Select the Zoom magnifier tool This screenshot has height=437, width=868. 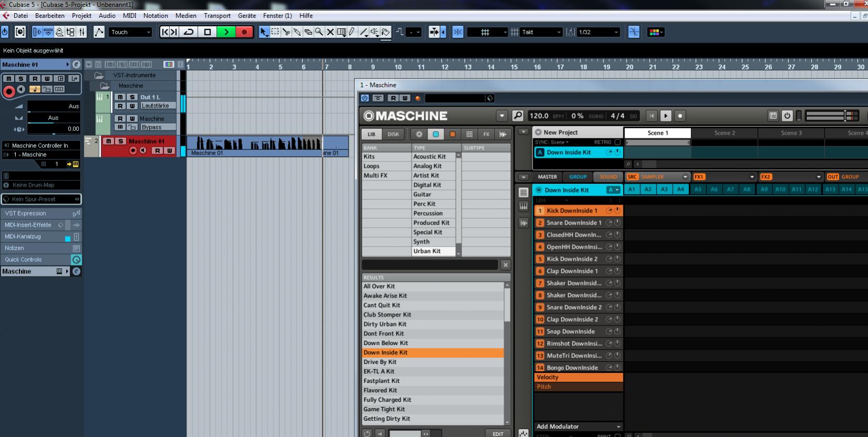tap(319, 32)
